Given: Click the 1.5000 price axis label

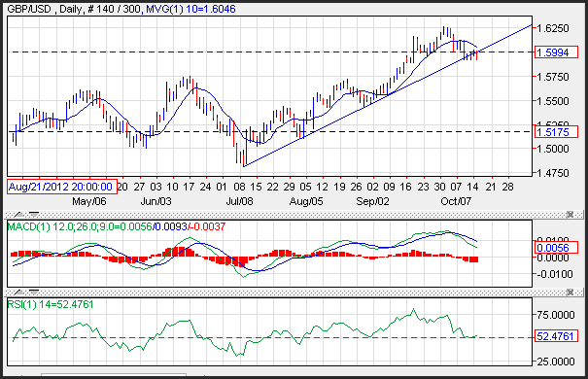Looking at the screenshot, I should [x=553, y=149].
